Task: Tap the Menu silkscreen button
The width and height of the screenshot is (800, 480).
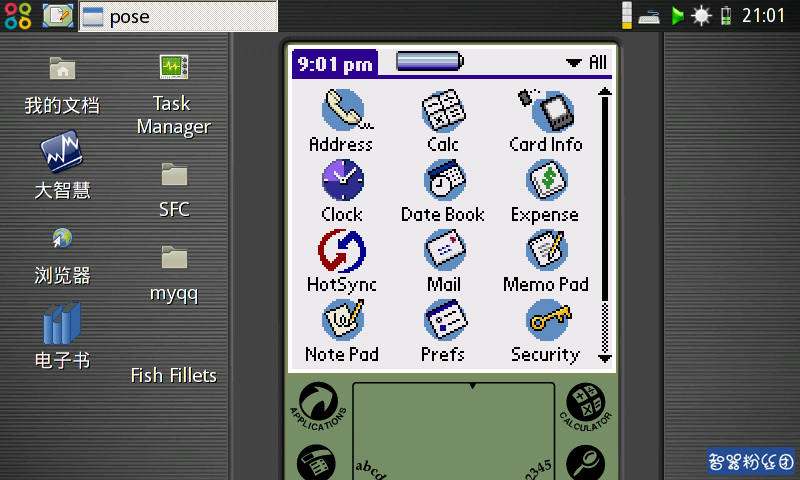Action: [316, 462]
